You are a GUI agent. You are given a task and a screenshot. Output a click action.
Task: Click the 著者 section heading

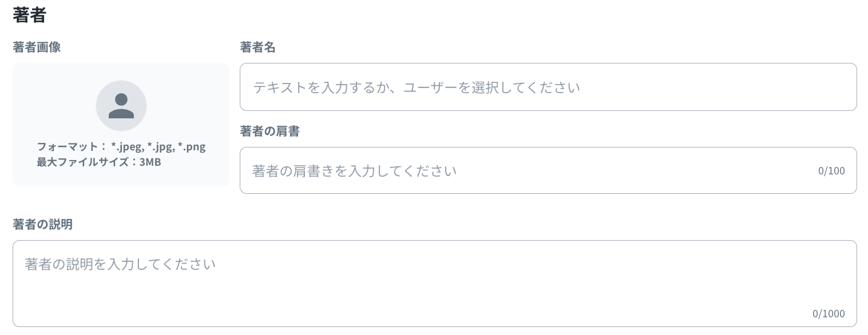pos(29,15)
